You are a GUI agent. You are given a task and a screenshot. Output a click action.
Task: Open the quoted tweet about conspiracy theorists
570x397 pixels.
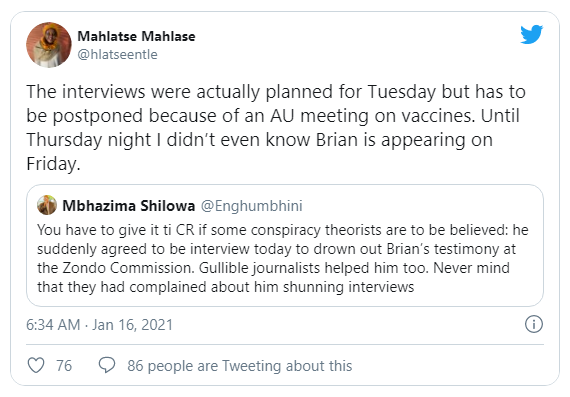(x=285, y=245)
